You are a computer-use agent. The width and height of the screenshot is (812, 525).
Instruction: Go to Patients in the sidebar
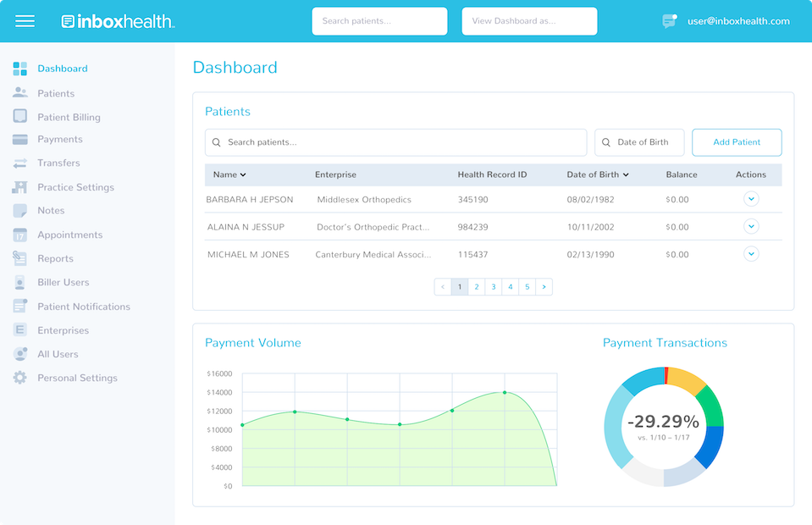point(56,93)
